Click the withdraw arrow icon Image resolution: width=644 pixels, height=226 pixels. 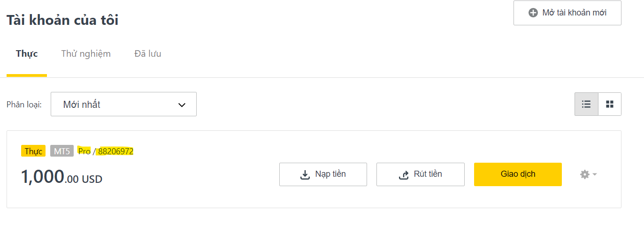point(403,174)
